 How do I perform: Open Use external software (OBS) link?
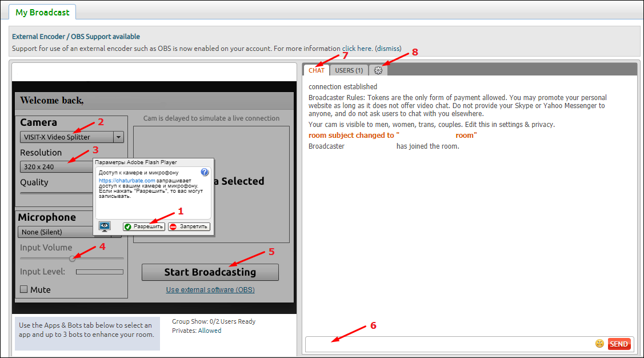click(210, 290)
